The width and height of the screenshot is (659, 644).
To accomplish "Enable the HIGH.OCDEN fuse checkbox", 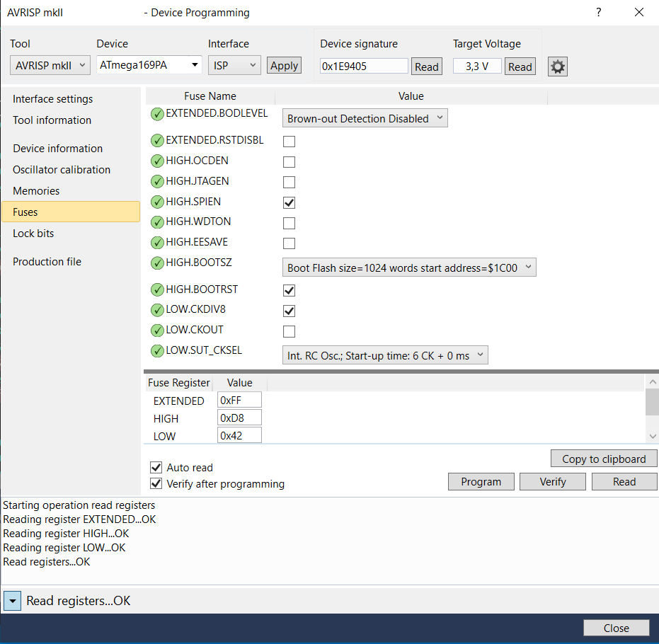I will coord(289,162).
